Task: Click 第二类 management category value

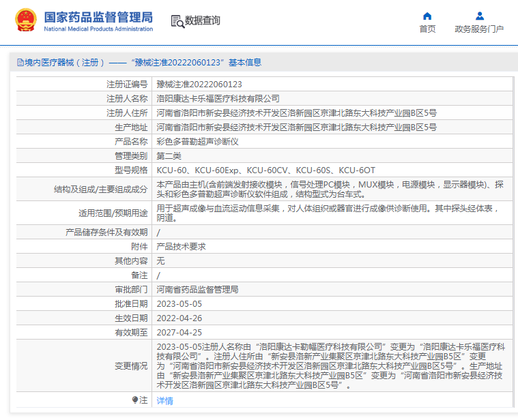Action: coord(169,156)
